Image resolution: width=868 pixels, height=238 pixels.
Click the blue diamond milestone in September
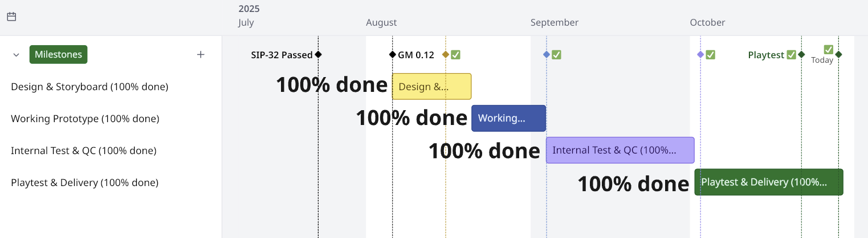tap(547, 55)
